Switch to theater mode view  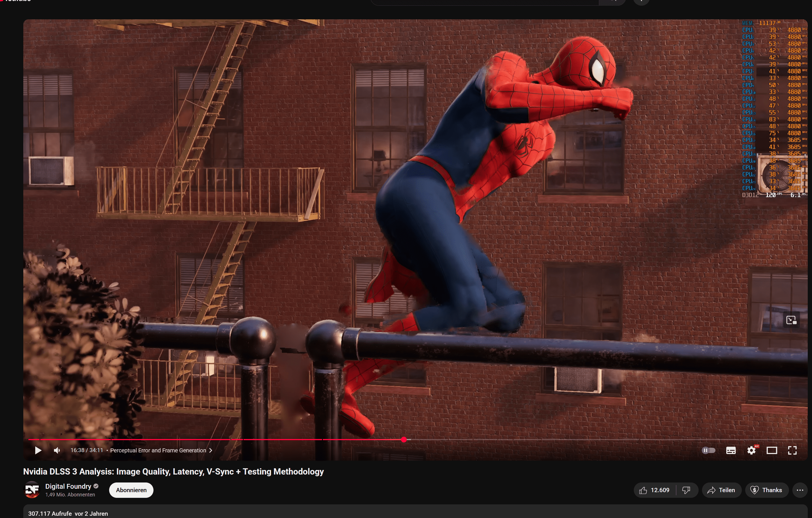tap(772, 450)
